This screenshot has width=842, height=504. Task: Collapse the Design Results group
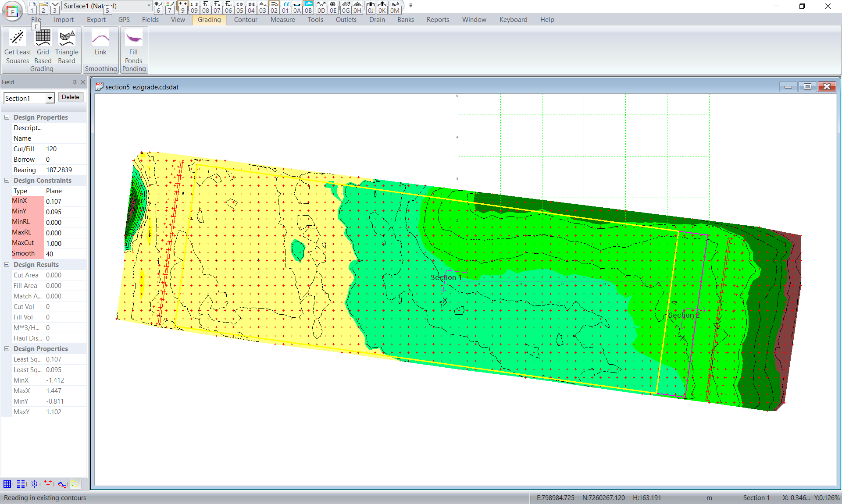[7, 265]
